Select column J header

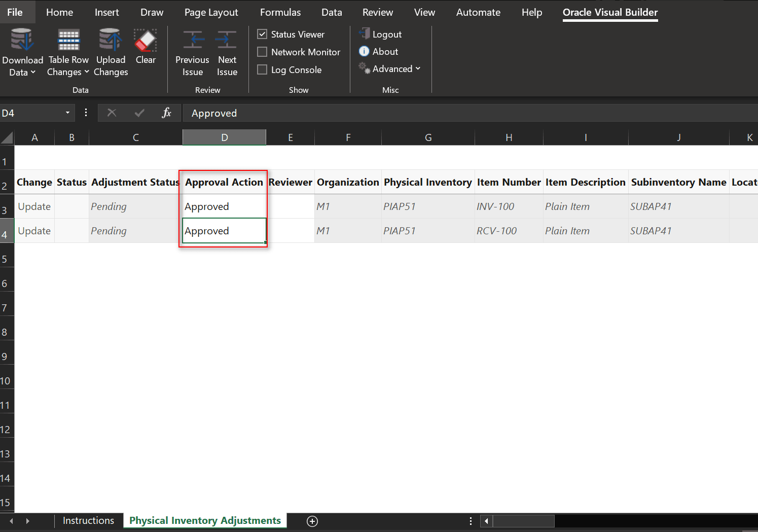pyautogui.click(x=678, y=137)
